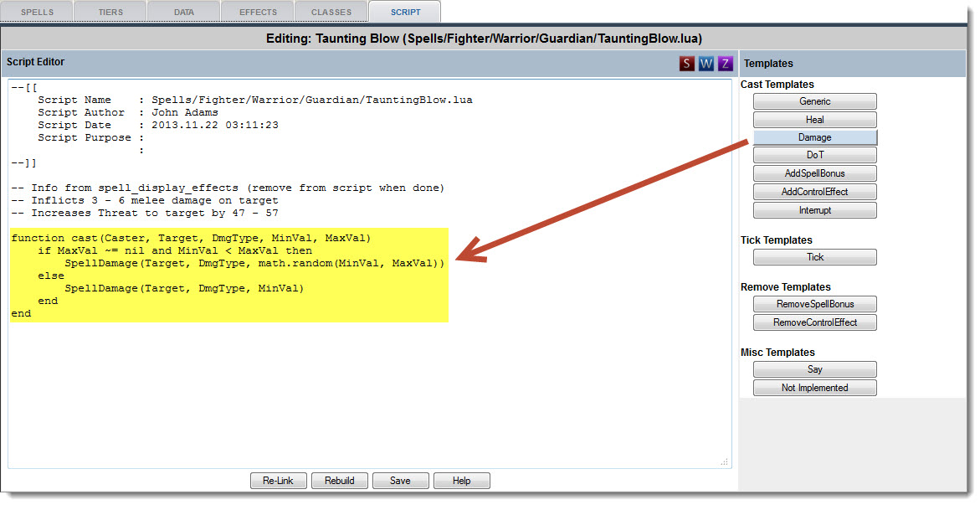The image size is (980, 505).
Task: Click the red S icon
Action: tap(687, 64)
